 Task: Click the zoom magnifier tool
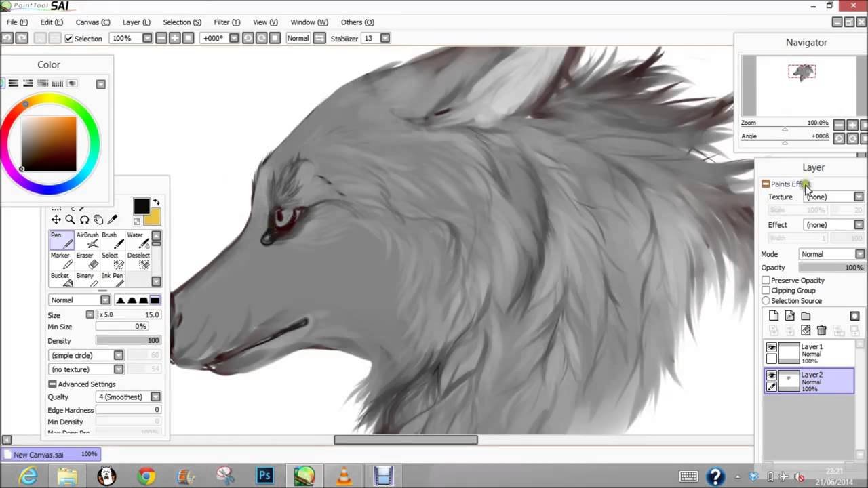[70, 220]
